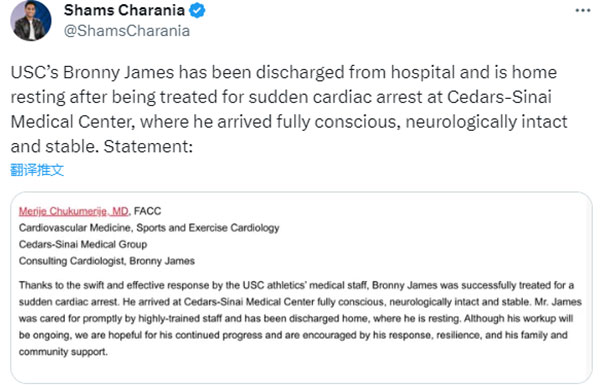This screenshot has height=385, width=600.
Task: Open the three-dot more options menu
Action: (x=583, y=10)
